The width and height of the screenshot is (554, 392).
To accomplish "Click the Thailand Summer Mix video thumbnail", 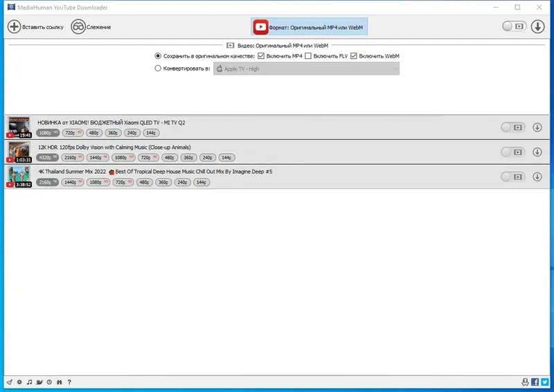I will tap(19, 177).
